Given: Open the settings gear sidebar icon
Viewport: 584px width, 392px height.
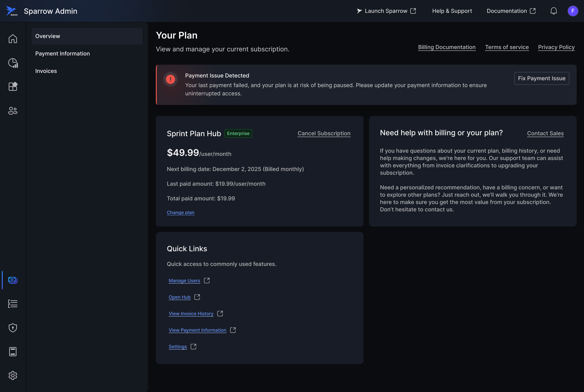Looking at the screenshot, I should coord(13,375).
